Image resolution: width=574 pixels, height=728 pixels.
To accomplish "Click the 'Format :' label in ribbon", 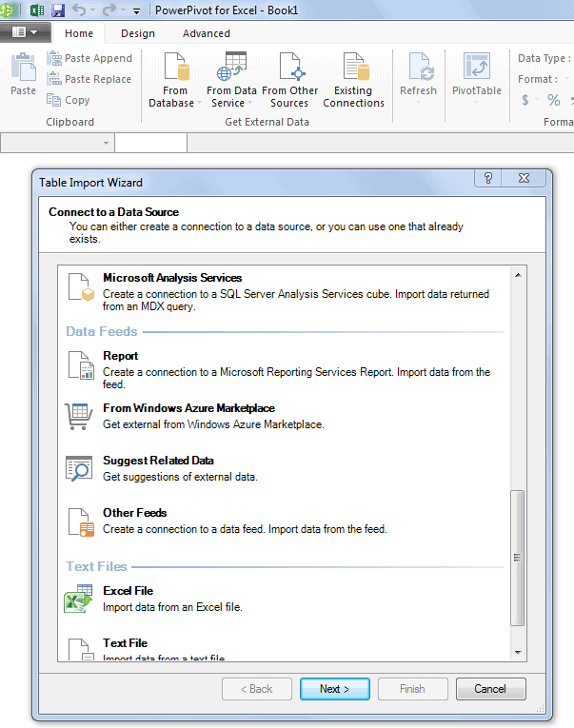I will click(x=538, y=79).
